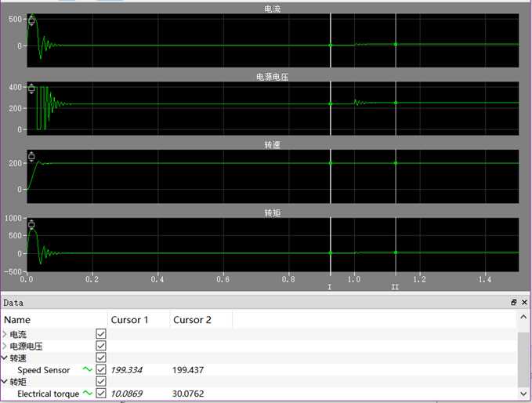Click the green curve icon beside Speed Sensor

(x=88, y=369)
